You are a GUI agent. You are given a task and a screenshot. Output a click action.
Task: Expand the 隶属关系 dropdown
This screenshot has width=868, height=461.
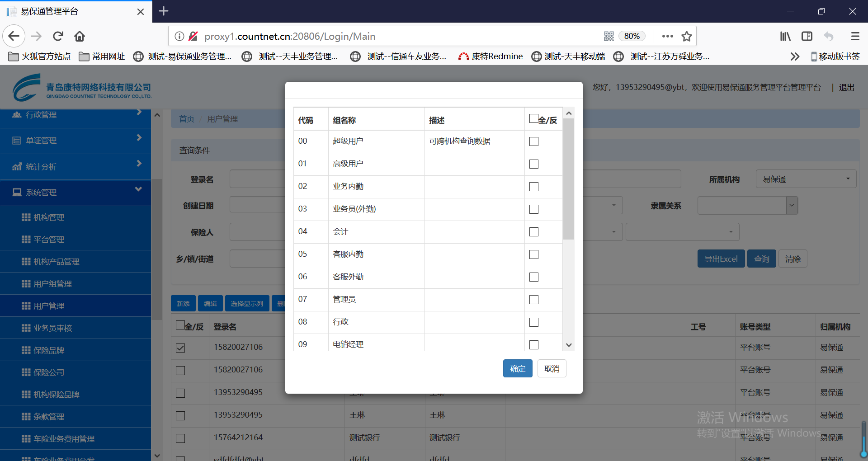tap(792, 206)
